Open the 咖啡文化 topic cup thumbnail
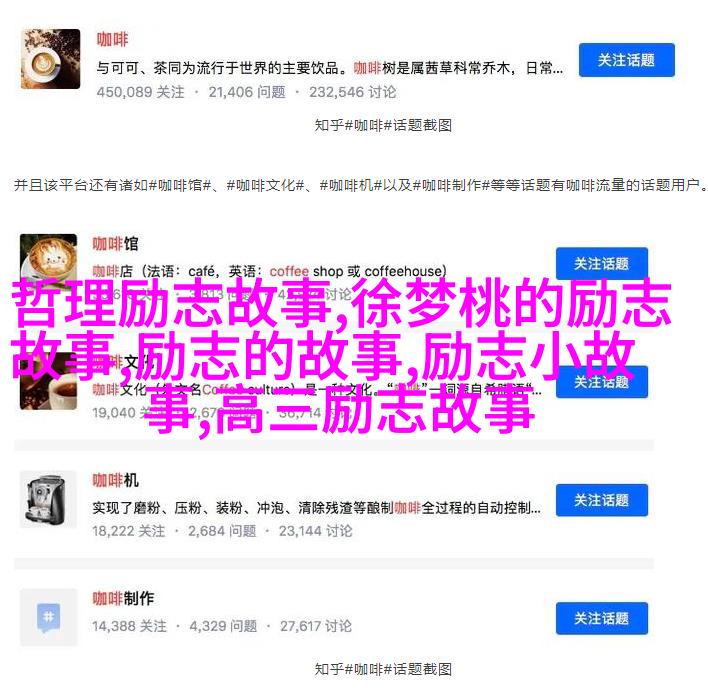Viewport: 708px width, 700px height. [48, 387]
